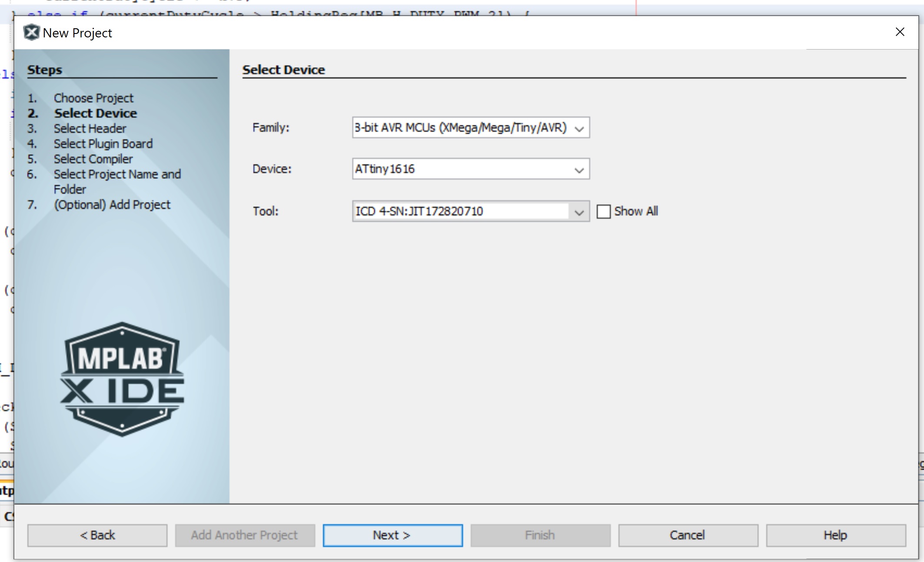Click the New Project title text

(77, 33)
